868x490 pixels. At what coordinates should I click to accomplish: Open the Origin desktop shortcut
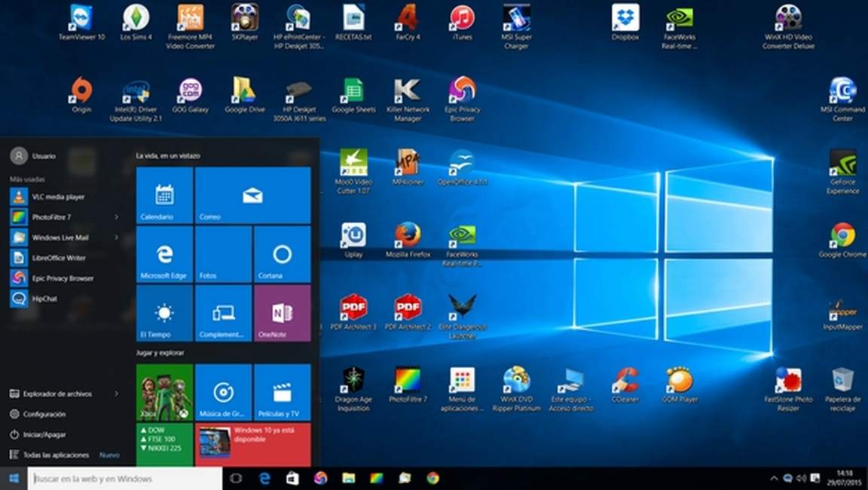coord(81,92)
